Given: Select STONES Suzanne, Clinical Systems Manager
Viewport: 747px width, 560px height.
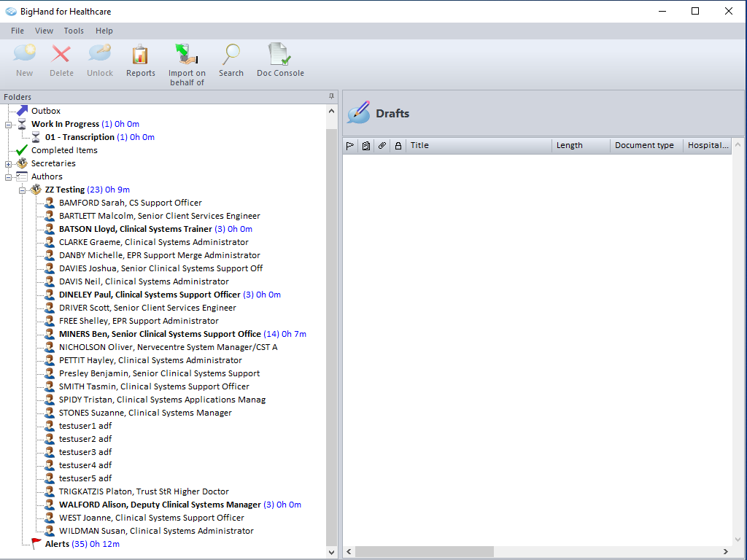Looking at the screenshot, I should click(x=145, y=413).
